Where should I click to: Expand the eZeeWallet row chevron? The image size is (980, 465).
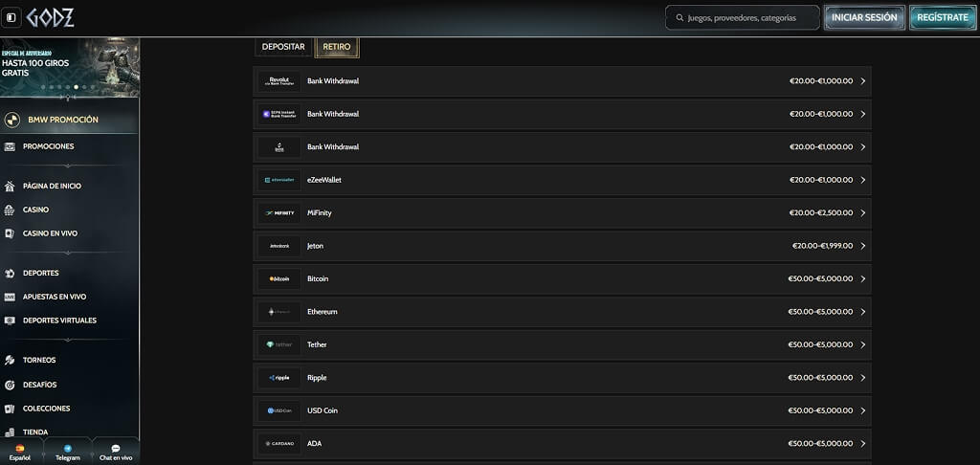click(862, 180)
